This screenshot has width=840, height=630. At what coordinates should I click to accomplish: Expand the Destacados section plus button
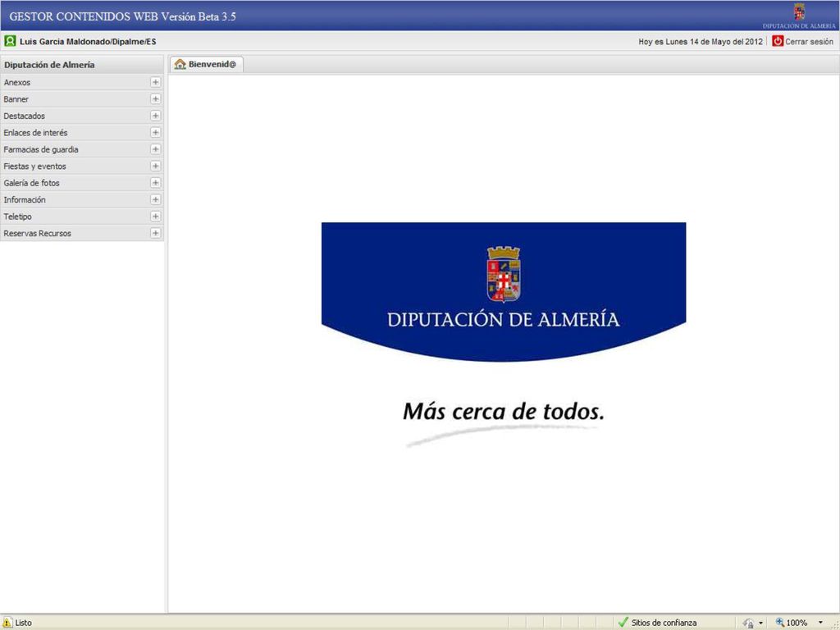point(155,116)
